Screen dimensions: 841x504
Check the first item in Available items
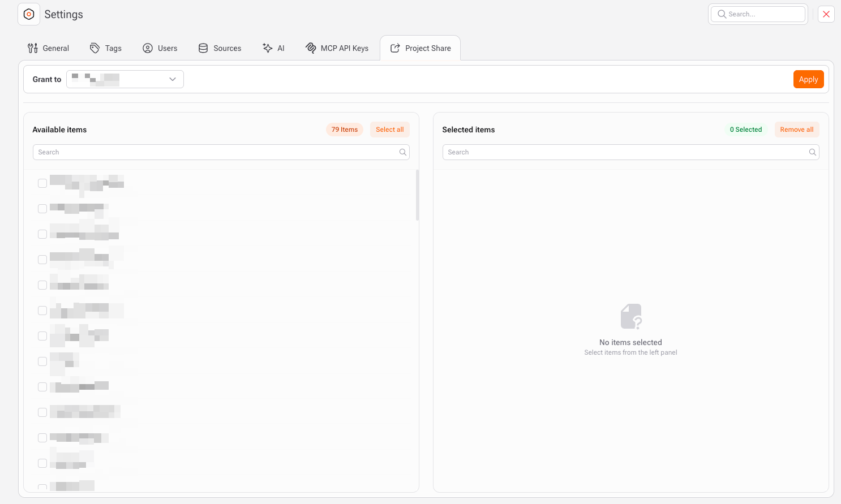coord(42,183)
